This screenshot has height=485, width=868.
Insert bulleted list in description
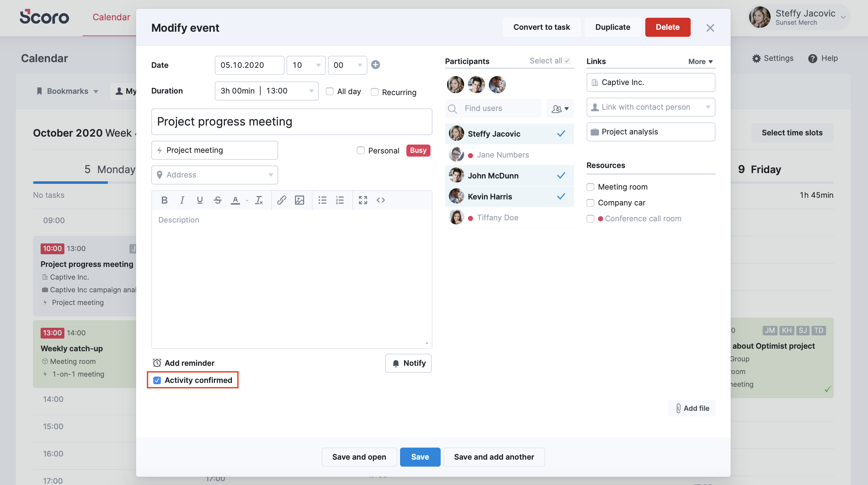pyautogui.click(x=322, y=200)
